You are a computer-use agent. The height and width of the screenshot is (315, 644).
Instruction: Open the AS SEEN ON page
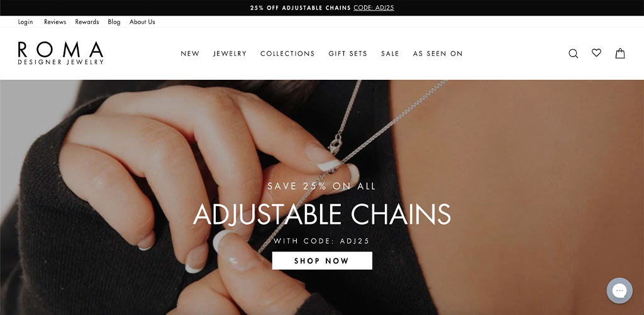438,54
